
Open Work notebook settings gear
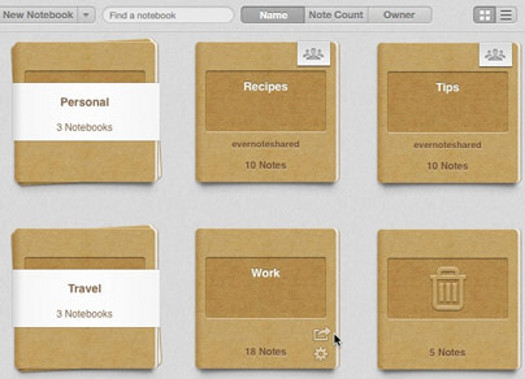click(x=320, y=354)
